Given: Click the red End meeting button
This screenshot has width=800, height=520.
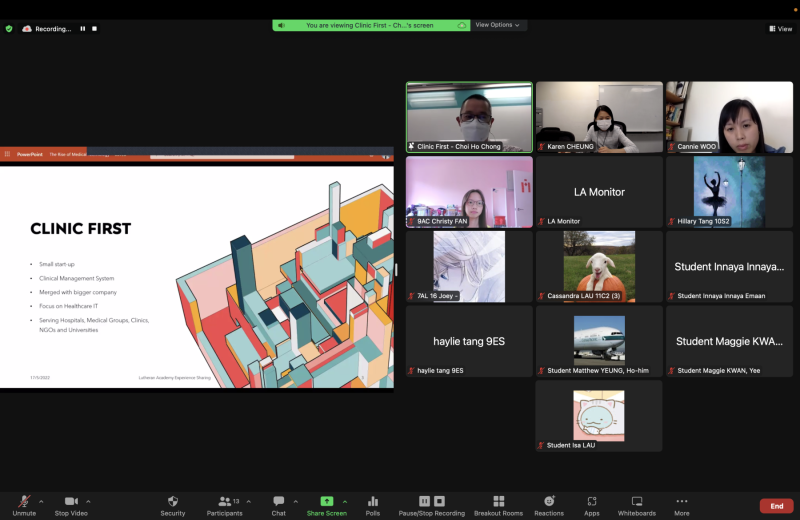Looking at the screenshot, I should tap(777, 506).
